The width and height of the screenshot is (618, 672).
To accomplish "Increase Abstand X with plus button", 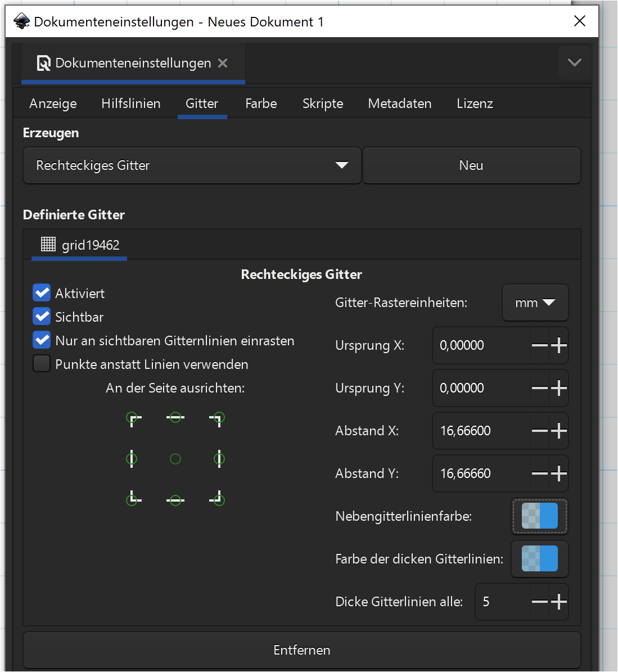I will coord(559,431).
